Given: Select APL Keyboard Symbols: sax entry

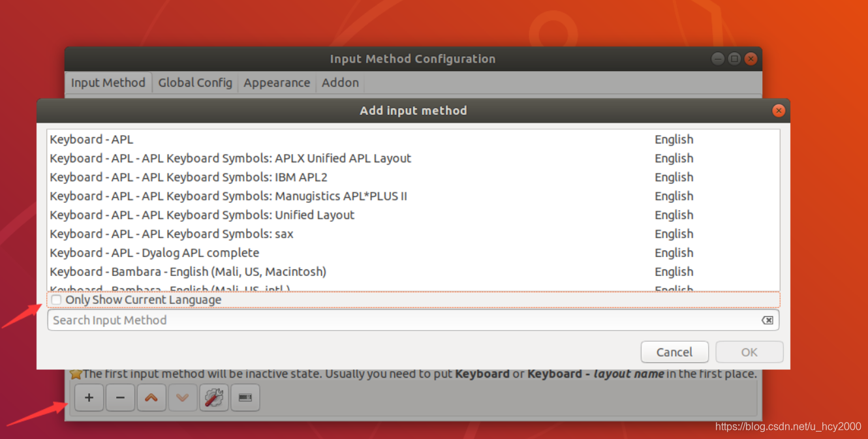Looking at the screenshot, I should [413, 234].
